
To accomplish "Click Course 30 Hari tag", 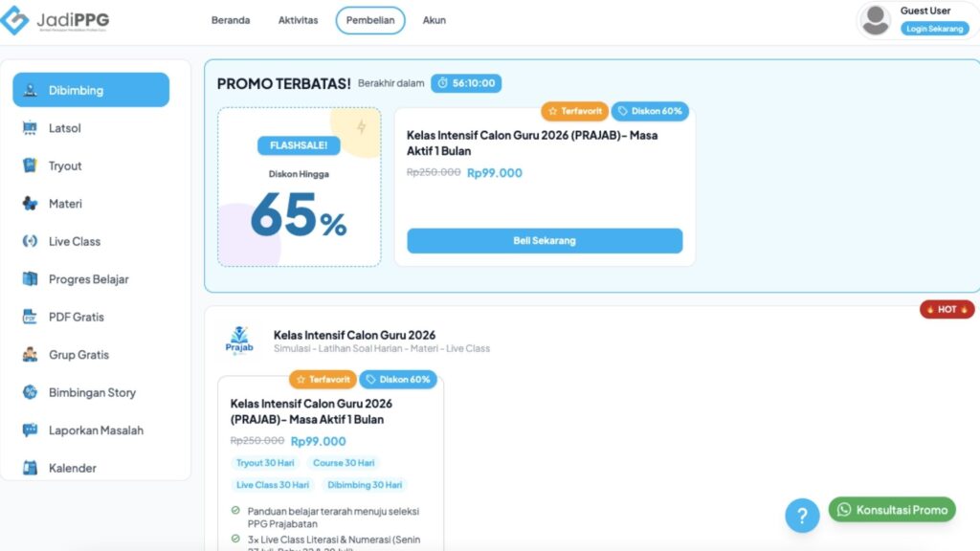I will point(344,463).
